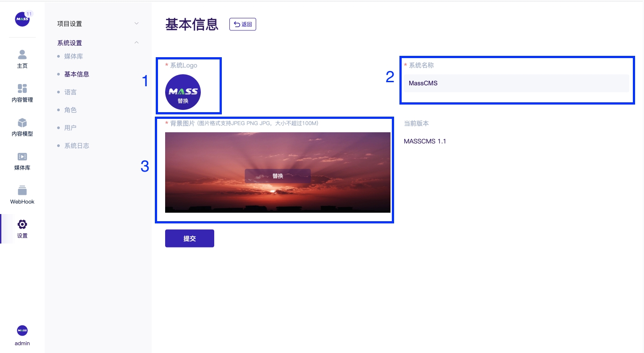Click the admin user avatar

coord(22,330)
